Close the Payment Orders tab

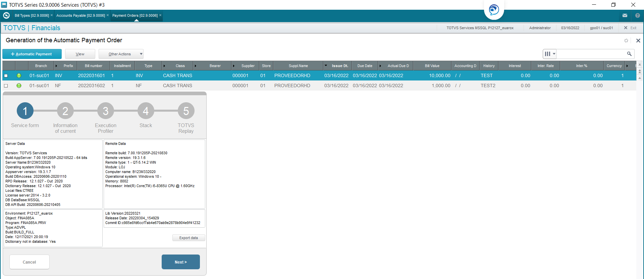[x=160, y=15]
